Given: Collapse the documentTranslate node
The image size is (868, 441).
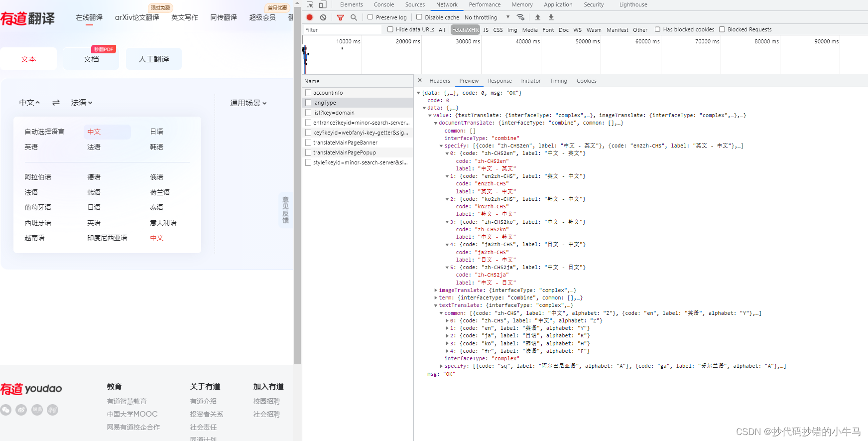Looking at the screenshot, I should pyautogui.click(x=435, y=123).
